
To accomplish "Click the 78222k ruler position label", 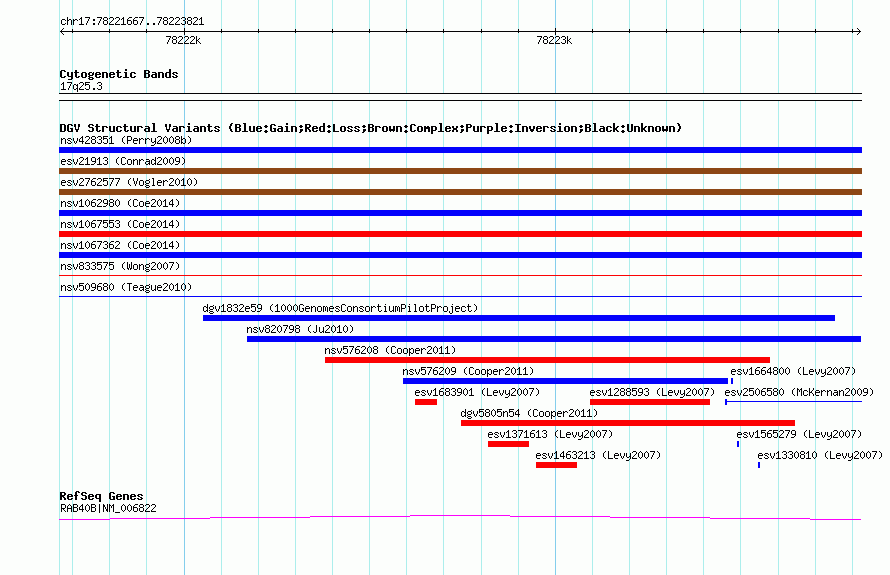I will click(x=183, y=40).
